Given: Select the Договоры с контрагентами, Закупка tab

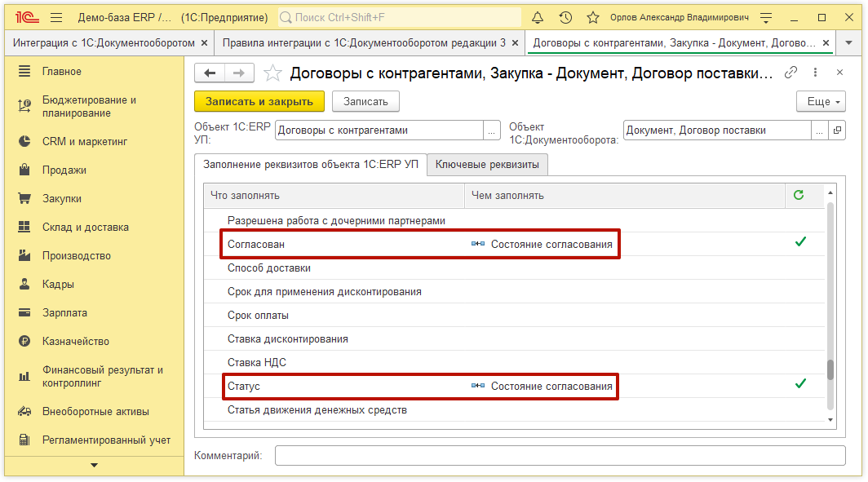Looking at the screenshot, I should (674, 43).
